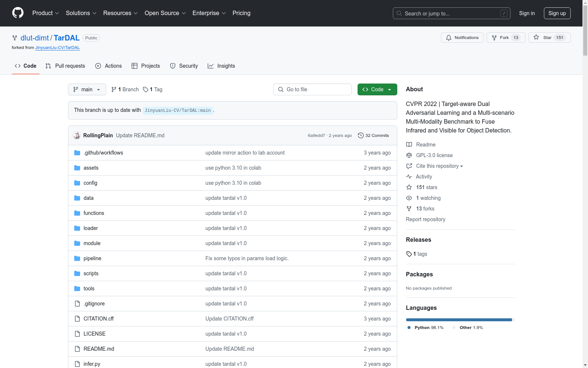Switch to the Actions tab
The width and height of the screenshot is (588, 368).
108,66
